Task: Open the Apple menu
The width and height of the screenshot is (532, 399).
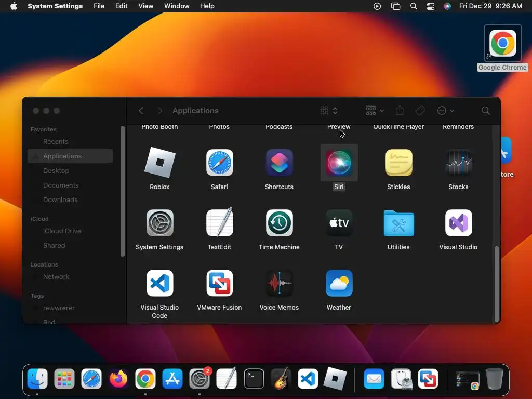Action: click(x=14, y=6)
